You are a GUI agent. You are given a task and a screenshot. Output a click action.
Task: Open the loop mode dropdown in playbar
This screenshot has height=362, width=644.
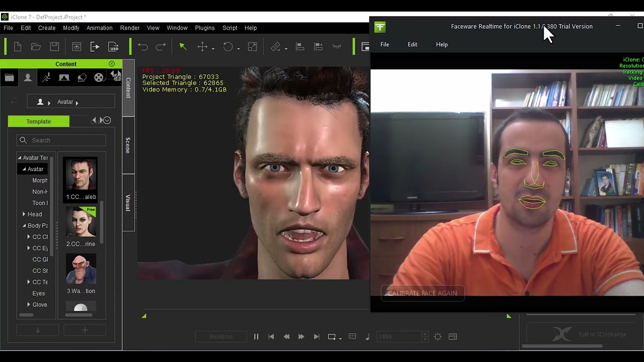click(x=341, y=338)
